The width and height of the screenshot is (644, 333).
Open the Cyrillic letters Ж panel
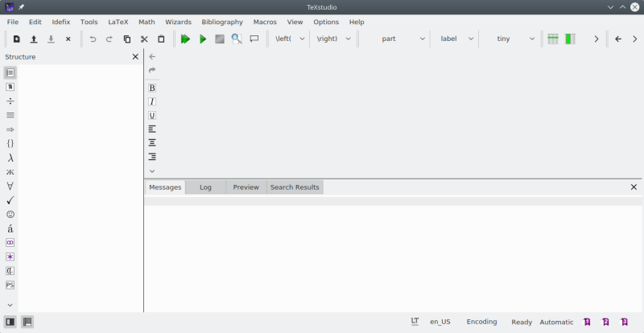pos(10,172)
